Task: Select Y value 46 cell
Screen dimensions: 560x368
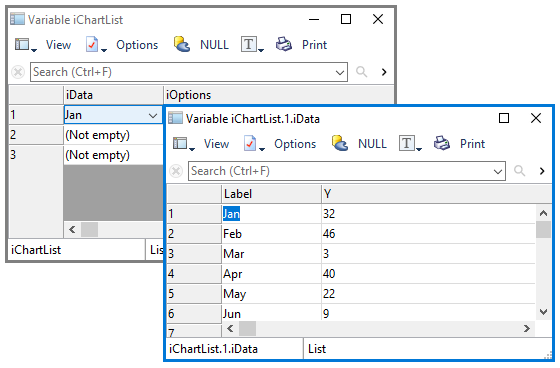Action: pos(428,234)
